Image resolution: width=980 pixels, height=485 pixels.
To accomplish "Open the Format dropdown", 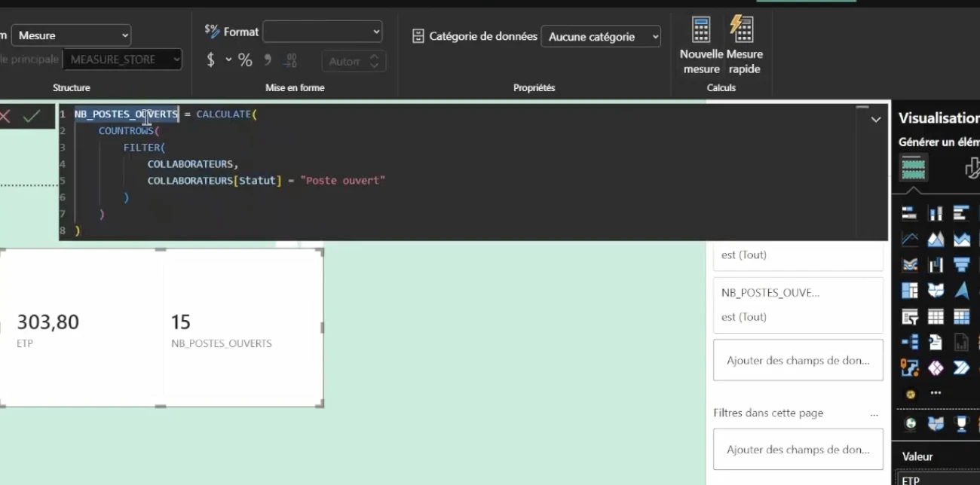I will click(x=323, y=32).
